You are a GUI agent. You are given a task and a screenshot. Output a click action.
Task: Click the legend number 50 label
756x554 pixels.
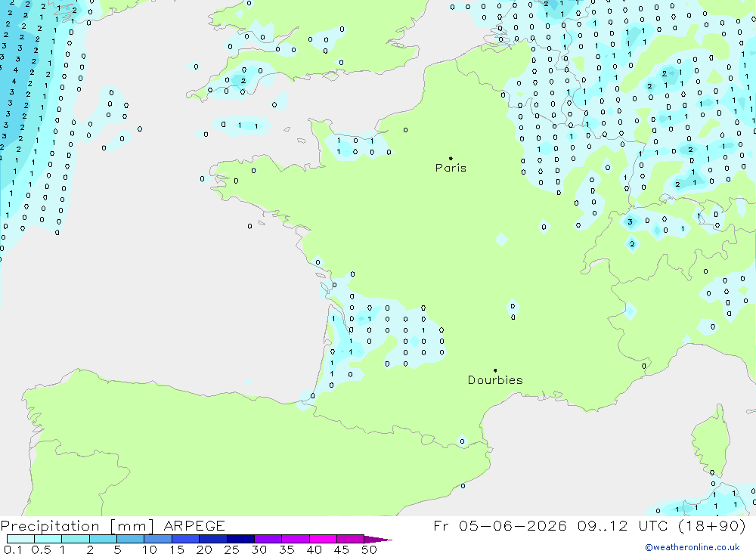pos(369,549)
